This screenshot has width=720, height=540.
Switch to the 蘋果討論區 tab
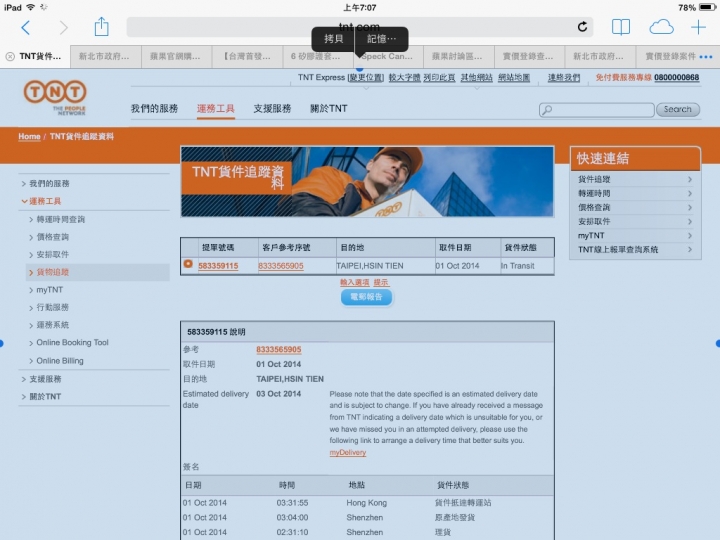[x=459, y=56]
